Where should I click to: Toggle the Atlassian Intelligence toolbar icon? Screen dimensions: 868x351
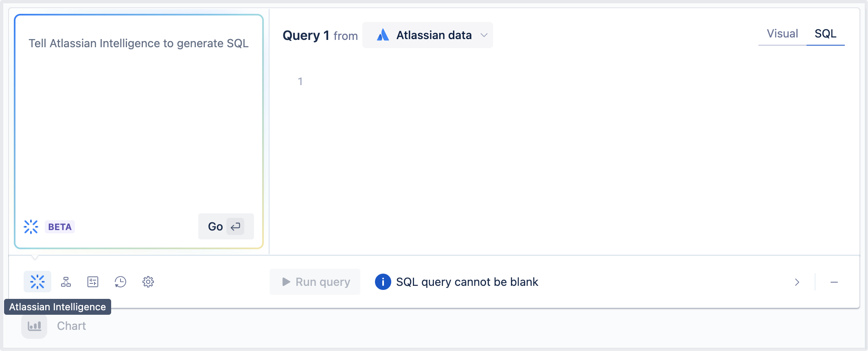click(x=37, y=281)
